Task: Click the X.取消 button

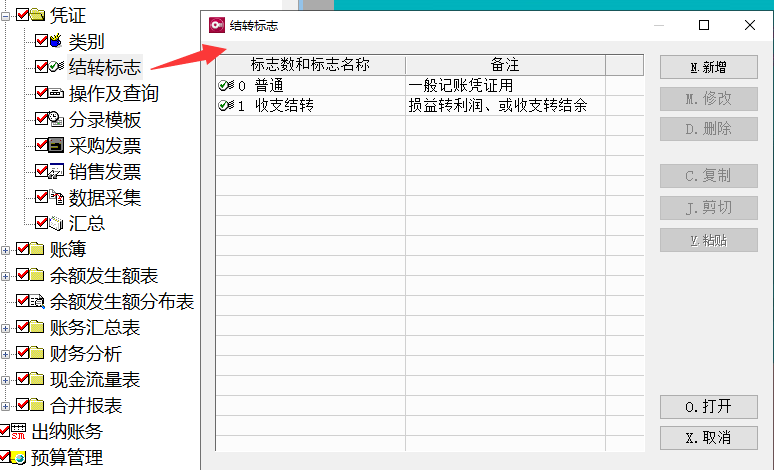Action: point(708,438)
